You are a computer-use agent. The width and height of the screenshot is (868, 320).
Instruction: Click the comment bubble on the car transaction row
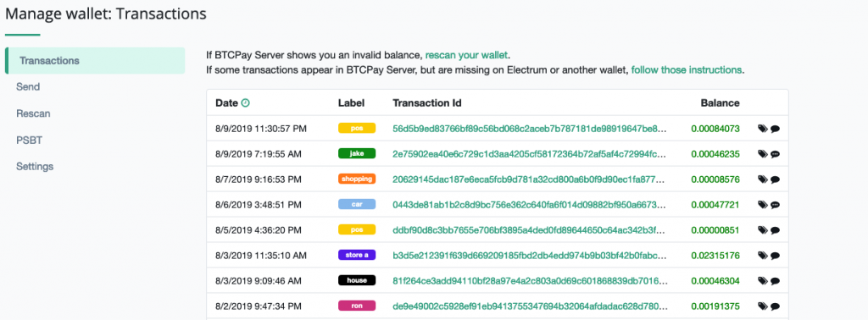tap(775, 205)
